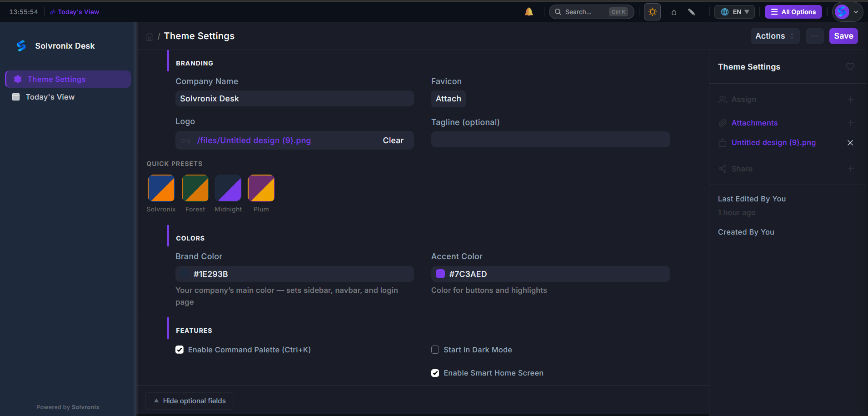Open Today's View link in top bar
The height and width of the screenshot is (416, 868).
75,12
